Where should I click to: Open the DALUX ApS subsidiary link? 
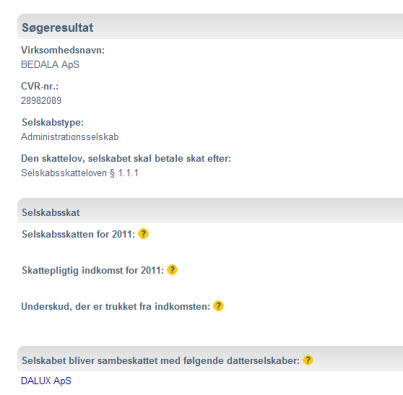click(x=46, y=381)
